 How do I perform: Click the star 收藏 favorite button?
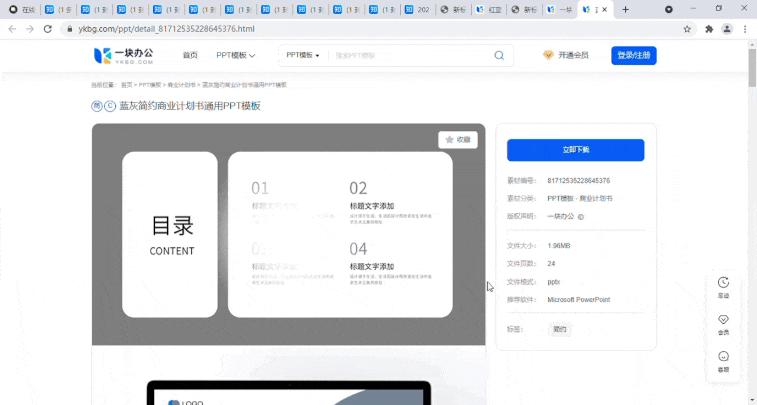tap(458, 140)
